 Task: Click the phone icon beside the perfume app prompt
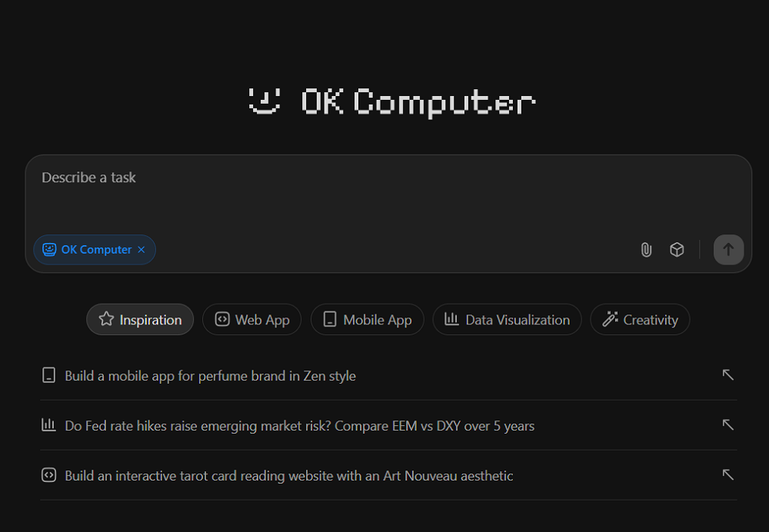pos(48,376)
